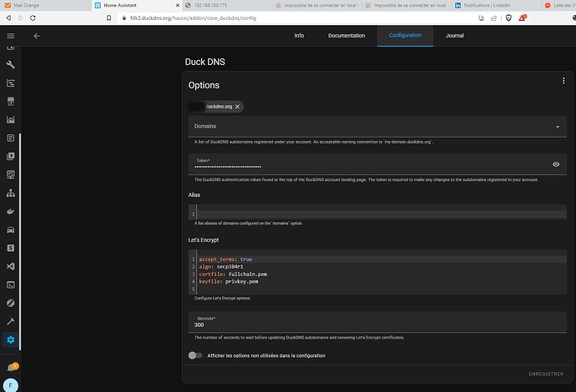Click the Seconds input field
The width and height of the screenshot is (576, 392).
tap(377, 322)
